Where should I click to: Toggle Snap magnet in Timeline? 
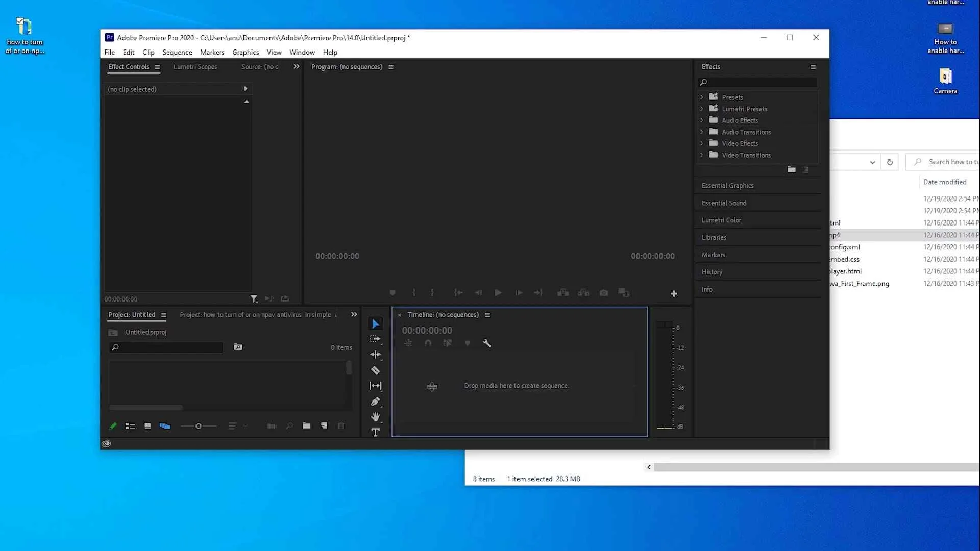(428, 343)
